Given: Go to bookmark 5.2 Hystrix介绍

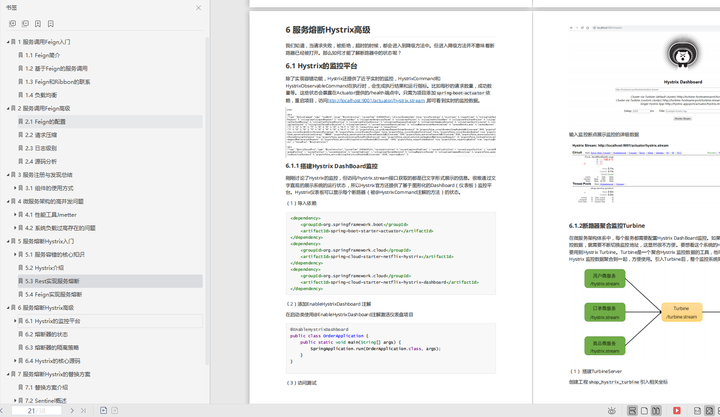Looking at the screenshot, I should click(44, 268).
